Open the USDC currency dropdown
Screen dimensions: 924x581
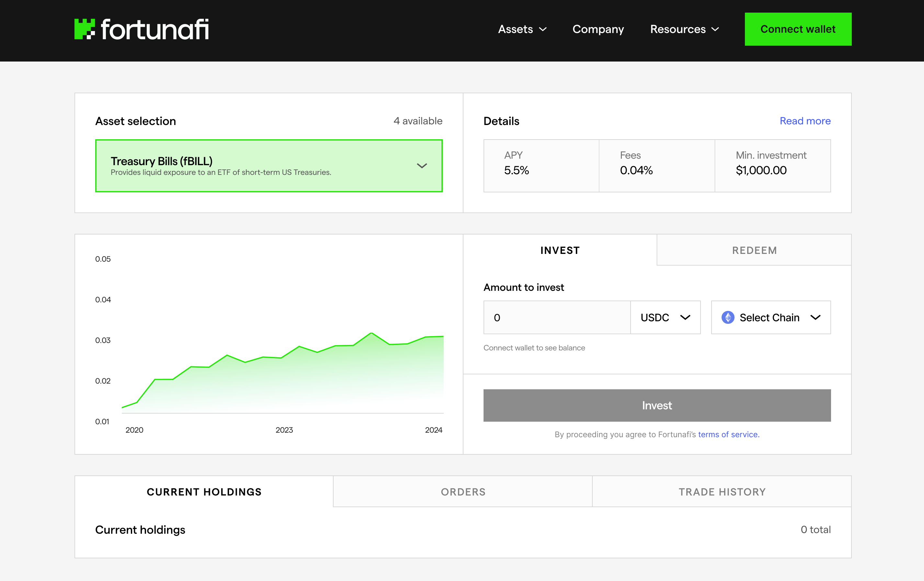click(665, 317)
